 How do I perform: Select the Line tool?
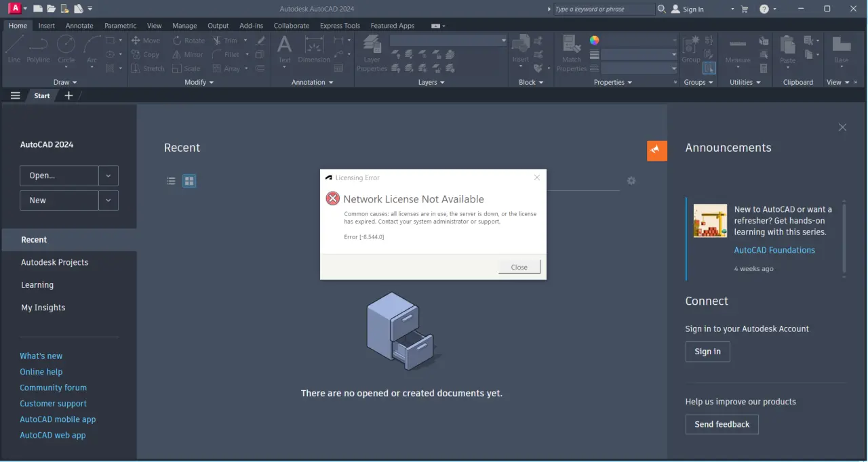click(x=14, y=49)
